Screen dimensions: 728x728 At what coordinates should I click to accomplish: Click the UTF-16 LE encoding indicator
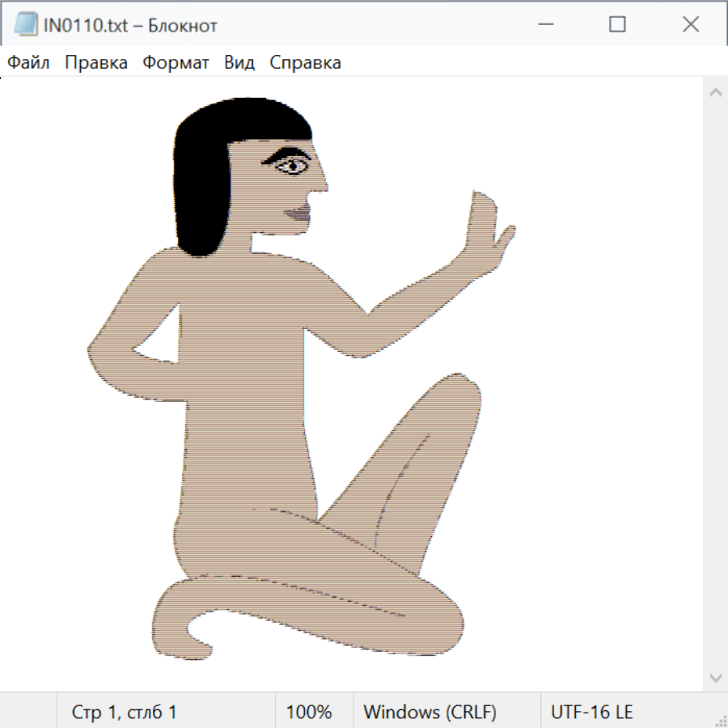pos(592,713)
